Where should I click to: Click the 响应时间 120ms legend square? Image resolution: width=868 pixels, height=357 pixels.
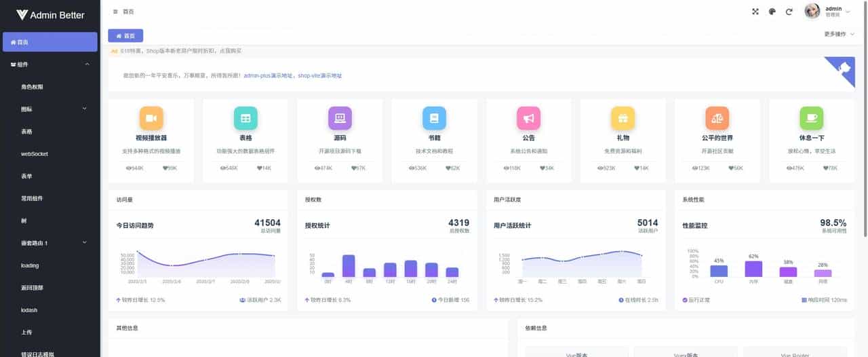804,299
